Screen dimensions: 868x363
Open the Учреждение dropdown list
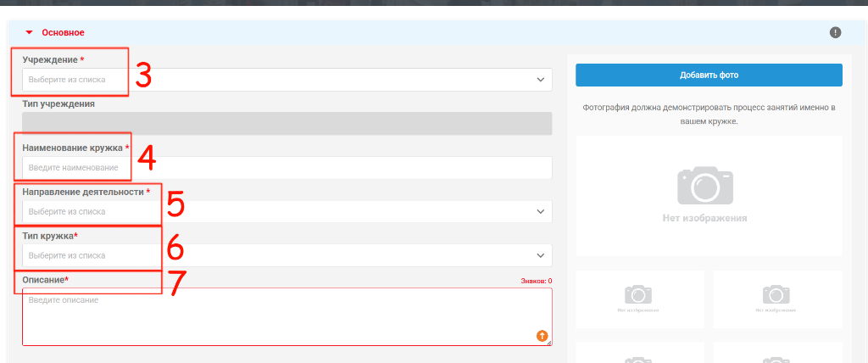pyautogui.click(x=287, y=80)
